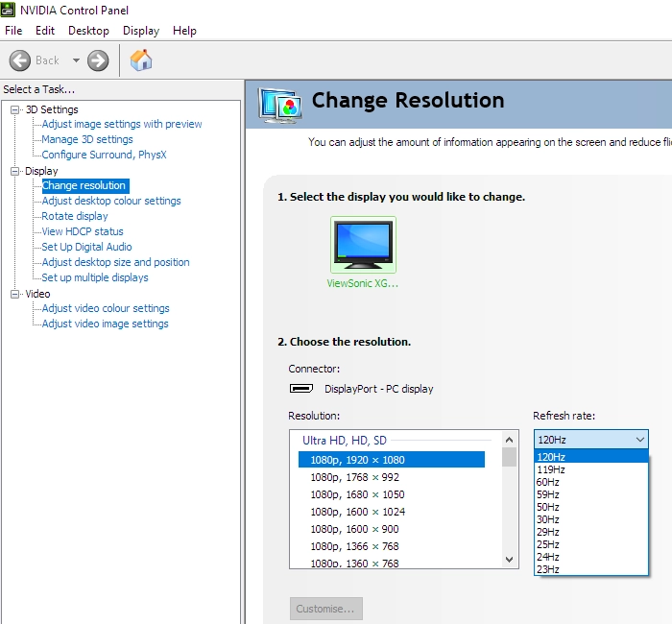Open the Back history dropdown arrow
Screen dimensions: 672x624
(x=76, y=60)
